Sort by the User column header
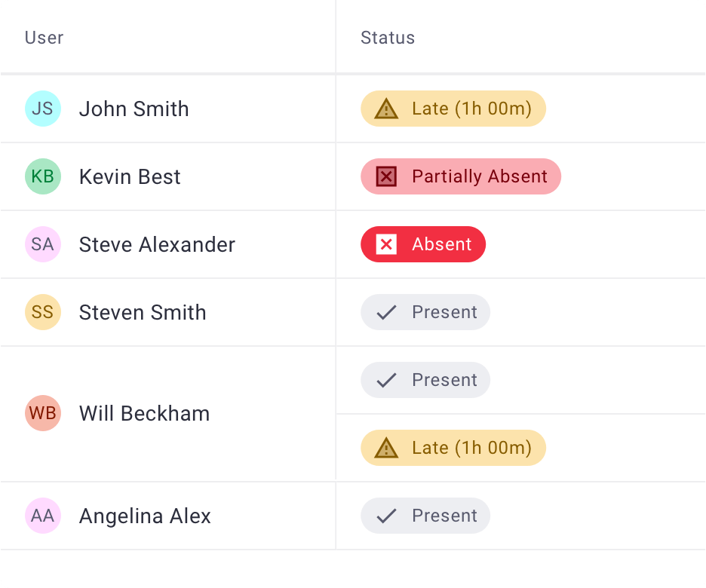The height and width of the screenshot is (588, 706). [x=44, y=38]
